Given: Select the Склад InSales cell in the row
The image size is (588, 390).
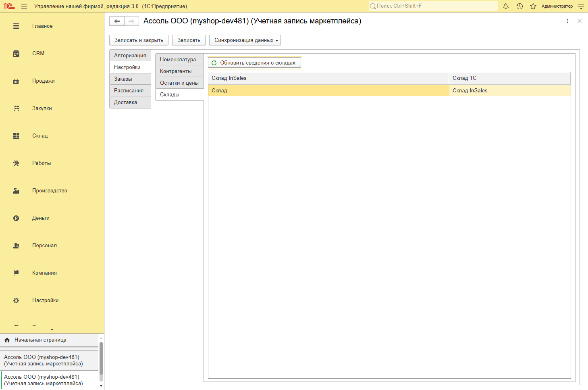Looking at the screenshot, I should click(x=510, y=91).
